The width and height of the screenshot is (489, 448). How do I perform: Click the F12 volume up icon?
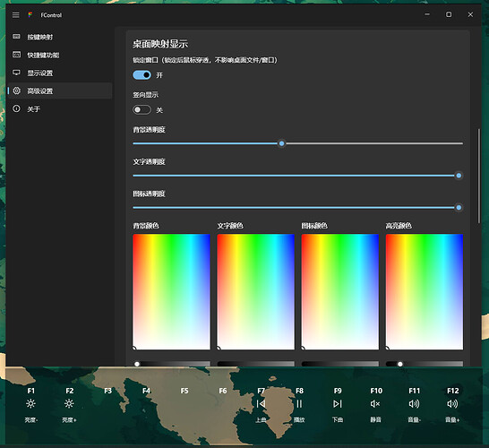[452, 404]
